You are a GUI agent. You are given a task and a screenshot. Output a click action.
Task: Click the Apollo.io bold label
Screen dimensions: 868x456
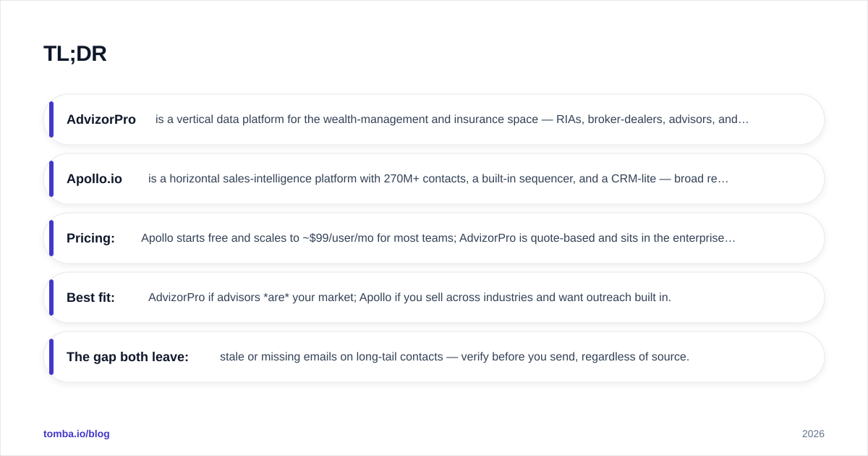click(94, 179)
